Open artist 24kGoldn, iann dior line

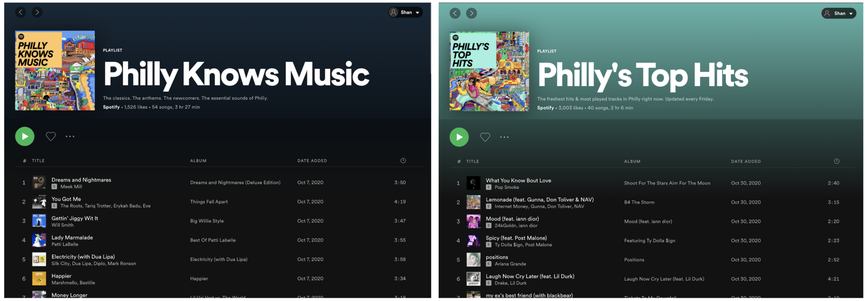click(516, 226)
